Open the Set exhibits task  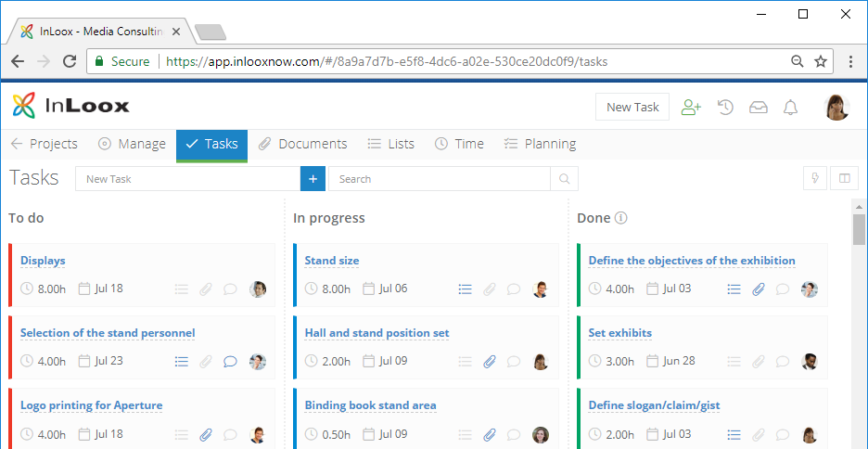(x=620, y=333)
